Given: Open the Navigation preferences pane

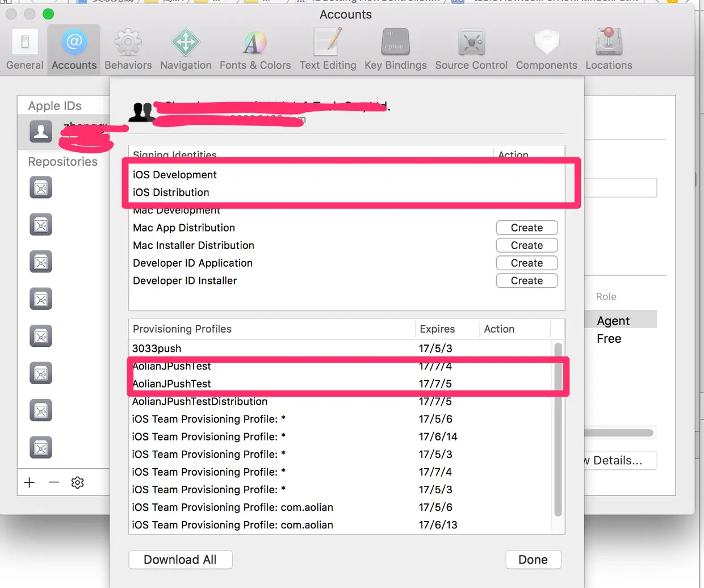Looking at the screenshot, I should click(x=186, y=49).
